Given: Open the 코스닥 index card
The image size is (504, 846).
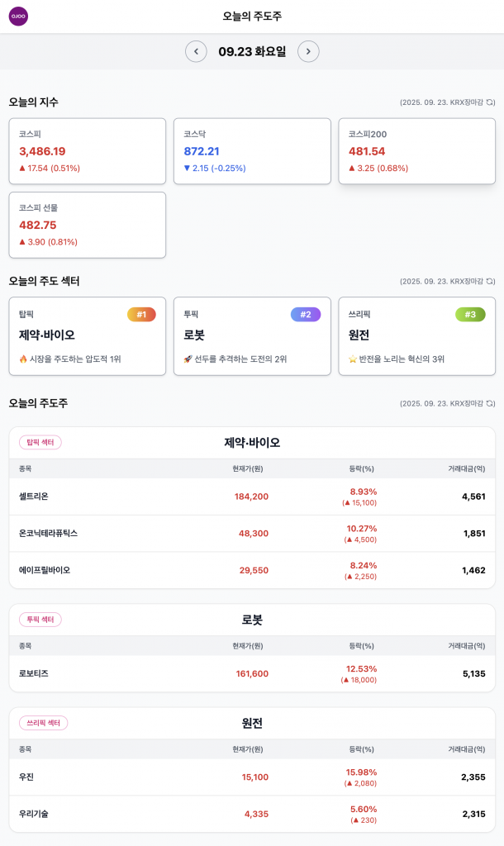Looking at the screenshot, I should point(252,151).
